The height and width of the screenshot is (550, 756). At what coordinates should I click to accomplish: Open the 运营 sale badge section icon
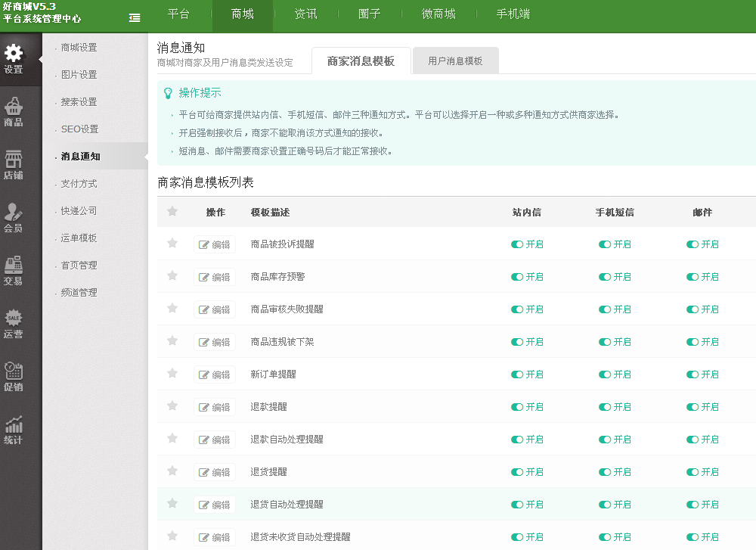tap(14, 325)
